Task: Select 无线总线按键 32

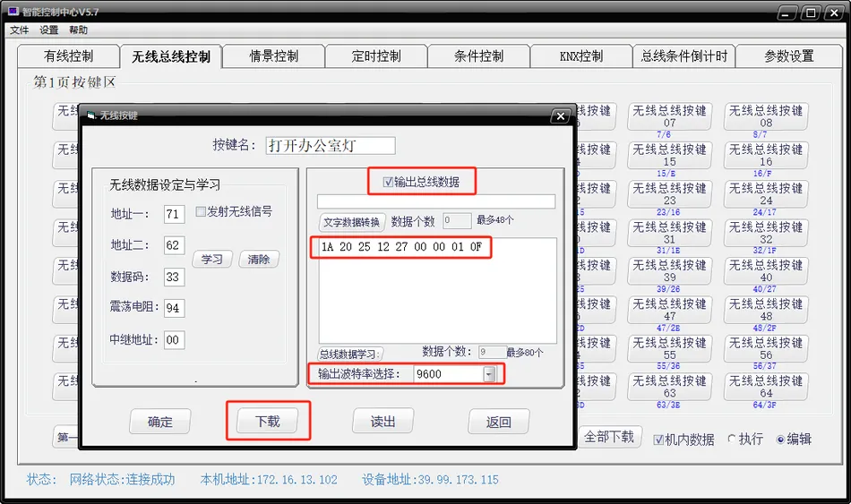Action: click(x=766, y=233)
